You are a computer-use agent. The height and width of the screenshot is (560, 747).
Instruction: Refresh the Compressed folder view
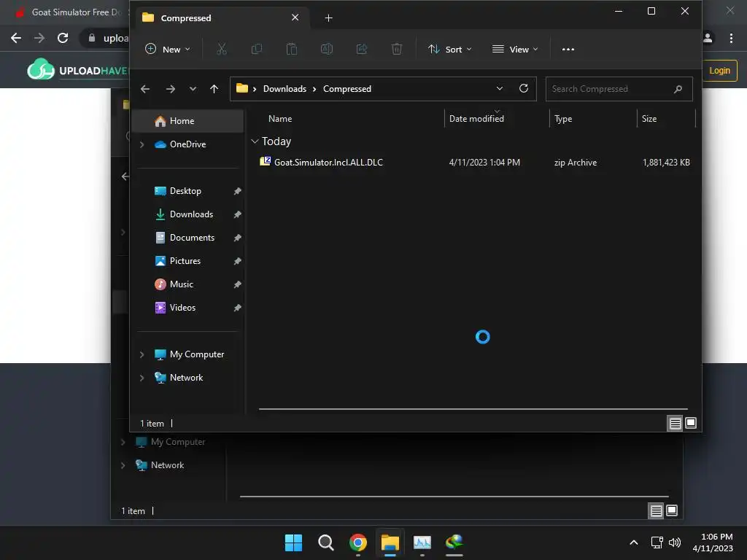(524, 88)
